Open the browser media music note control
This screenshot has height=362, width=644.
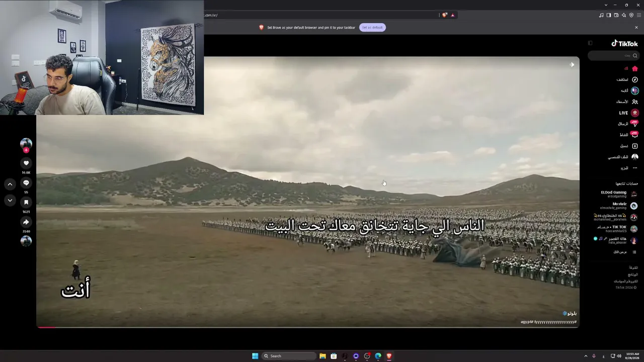coord(601,15)
